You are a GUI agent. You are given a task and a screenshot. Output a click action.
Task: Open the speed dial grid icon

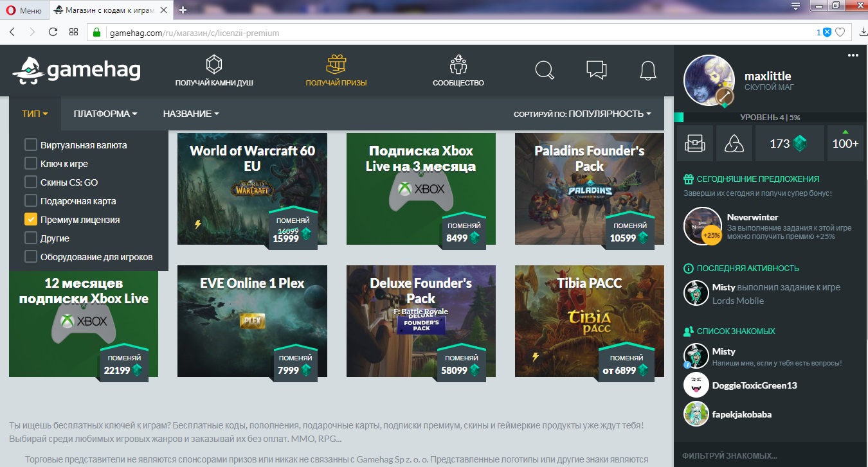[x=73, y=32]
